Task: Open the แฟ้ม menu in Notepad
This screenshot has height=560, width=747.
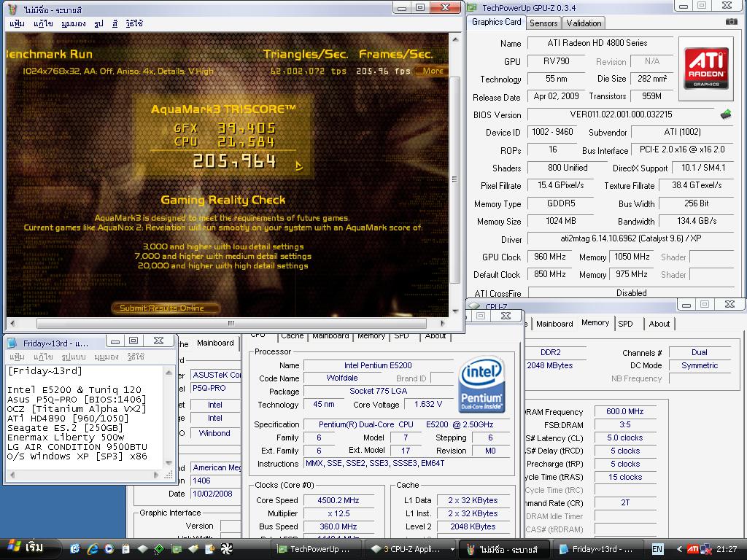Action: (x=17, y=356)
